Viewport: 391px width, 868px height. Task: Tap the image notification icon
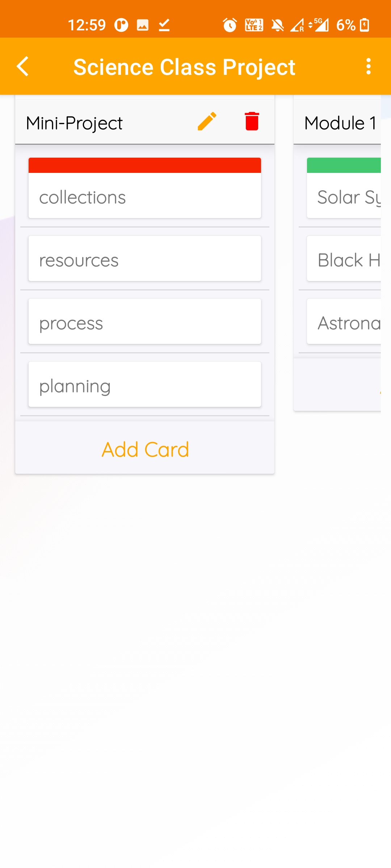point(143,25)
